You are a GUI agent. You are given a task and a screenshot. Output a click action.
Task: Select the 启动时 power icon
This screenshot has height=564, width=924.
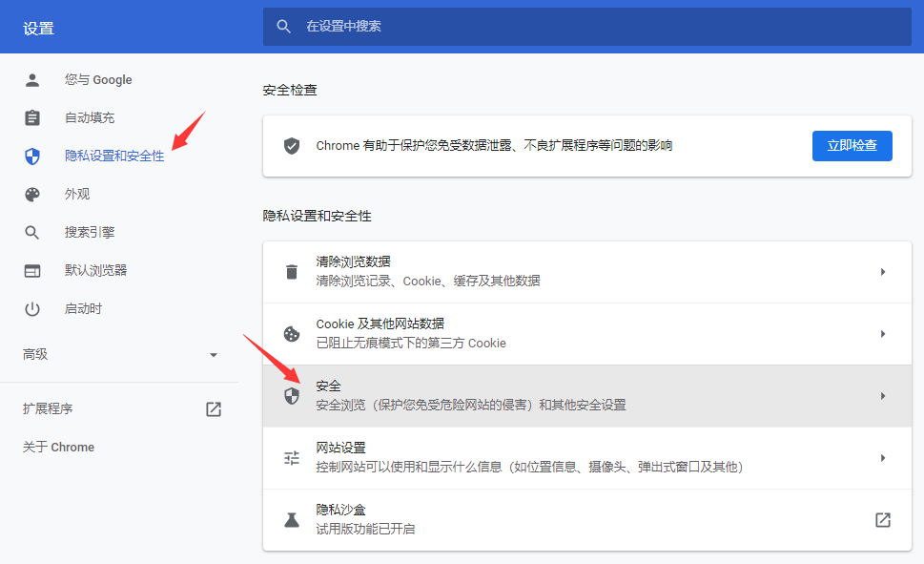click(x=31, y=308)
